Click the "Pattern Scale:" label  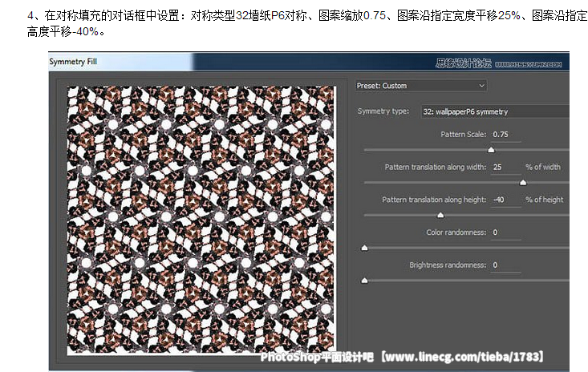(463, 135)
